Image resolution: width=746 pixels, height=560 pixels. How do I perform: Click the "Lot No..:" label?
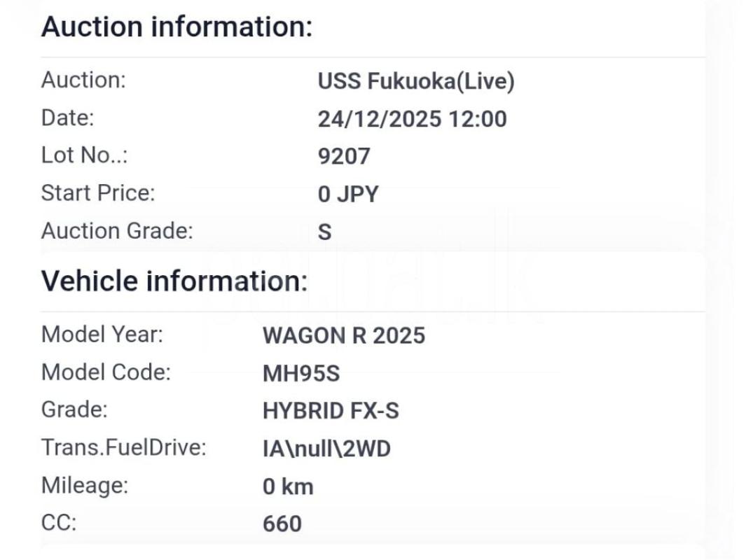(85, 155)
